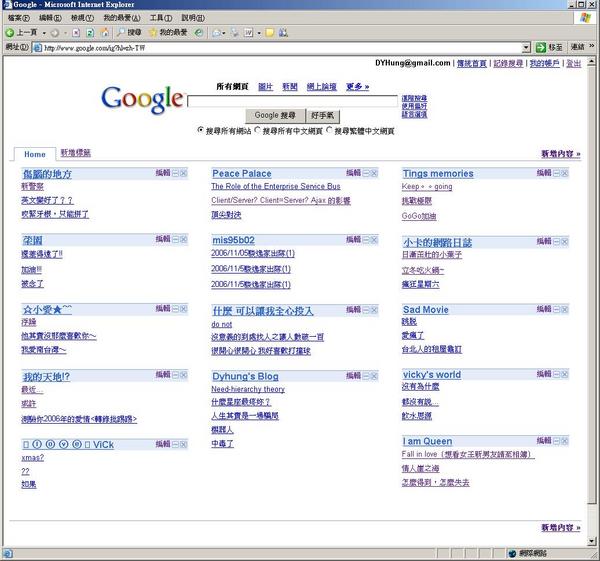600x561 pixels.
Task: Minimize the Dyhung's Blog gadget
Action: [366, 376]
